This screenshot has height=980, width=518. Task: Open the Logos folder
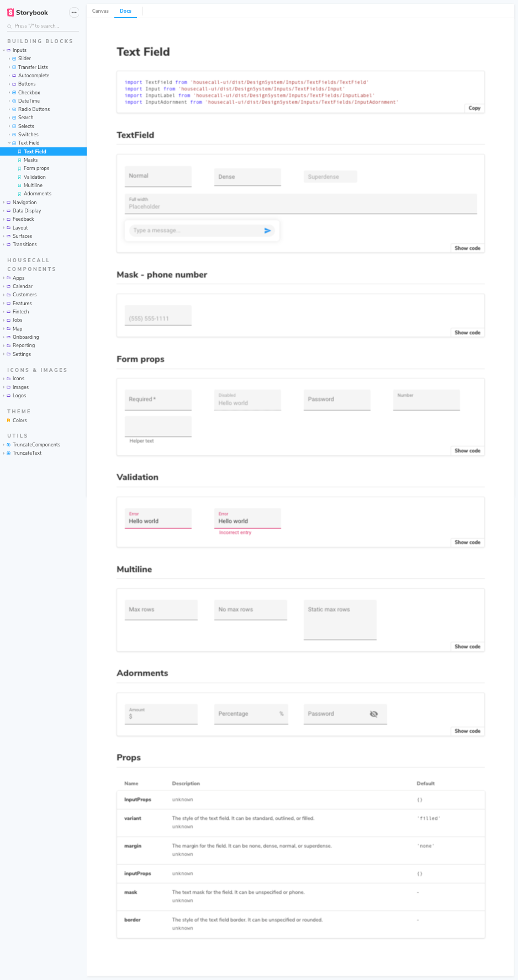19,396
